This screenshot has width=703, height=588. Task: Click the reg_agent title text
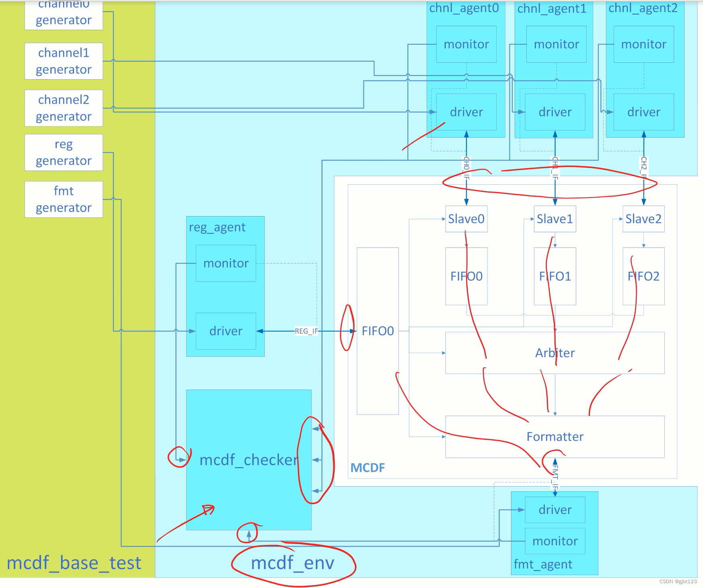pyautogui.click(x=217, y=227)
